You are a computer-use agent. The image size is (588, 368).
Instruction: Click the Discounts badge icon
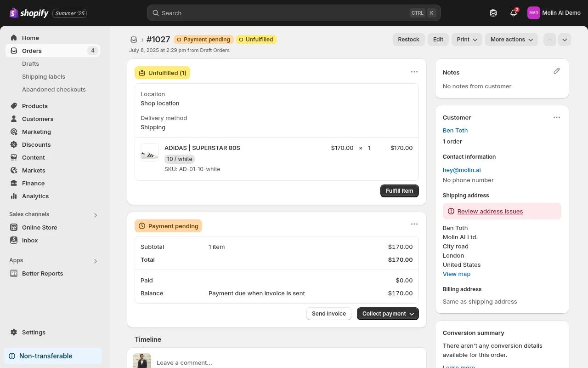tap(14, 144)
